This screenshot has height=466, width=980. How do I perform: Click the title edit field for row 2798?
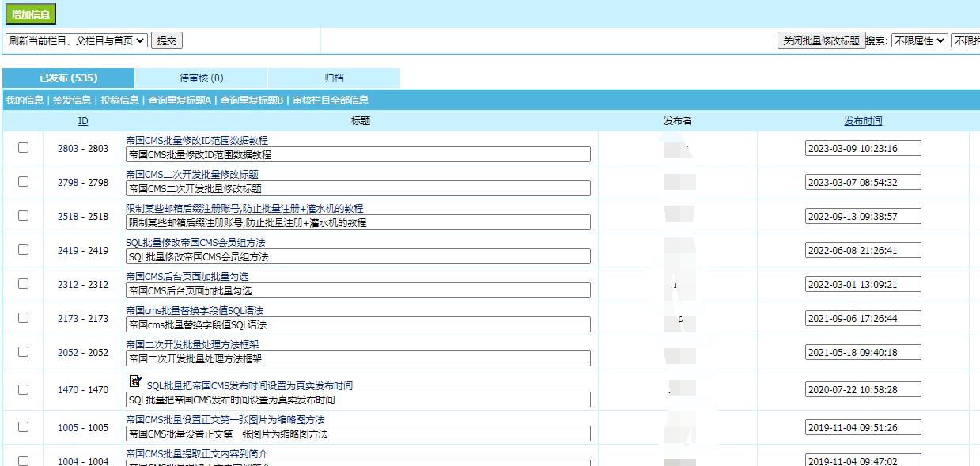click(358, 188)
